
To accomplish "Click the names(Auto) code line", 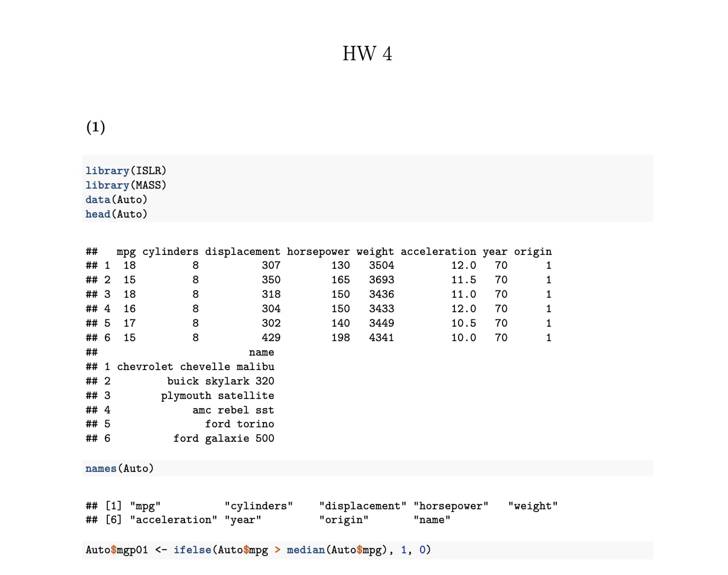I will pyautogui.click(x=119, y=468).
